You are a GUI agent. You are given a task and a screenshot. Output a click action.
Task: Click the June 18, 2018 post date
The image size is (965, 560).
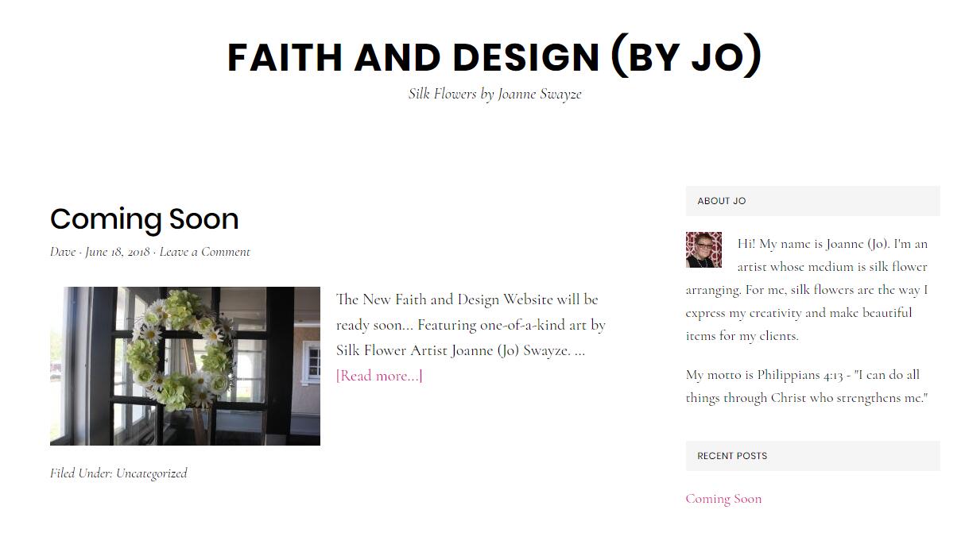(x=118, y=252)
